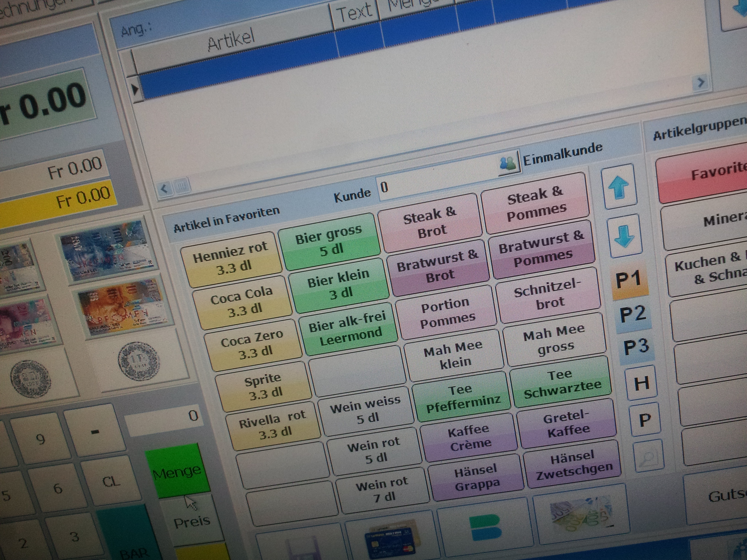Select the green-blue B payment icon

[485, 527]
